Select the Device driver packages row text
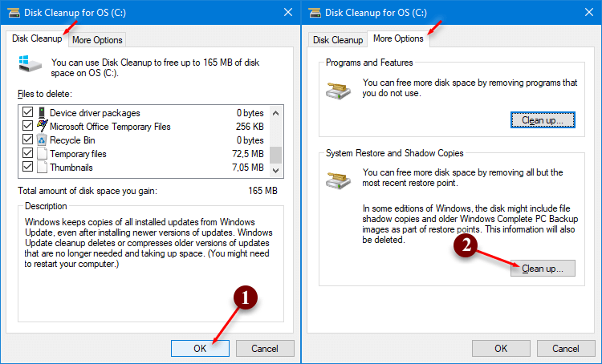 click(x=95, y=113)
